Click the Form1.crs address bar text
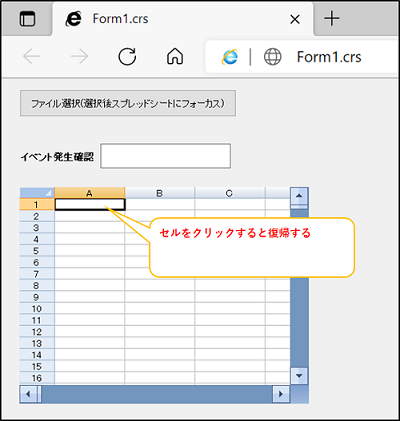400x421 pixels. coord(329,57)
